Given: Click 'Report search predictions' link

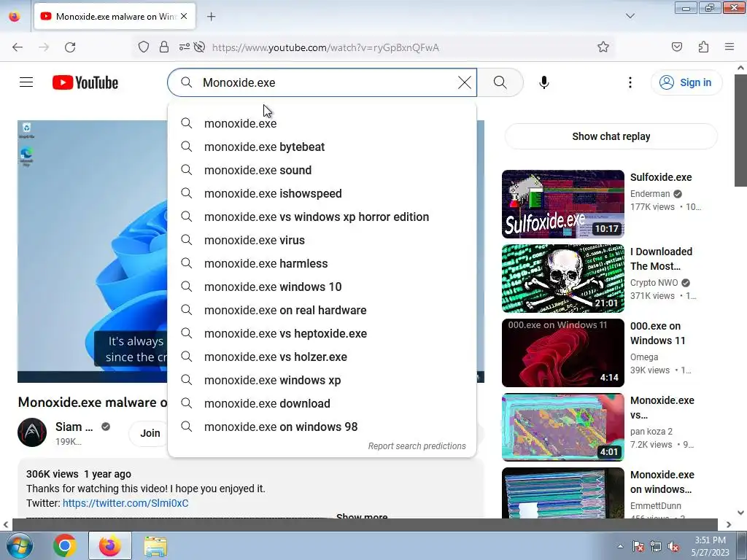Looking at the screenshot, I should 417,446.
